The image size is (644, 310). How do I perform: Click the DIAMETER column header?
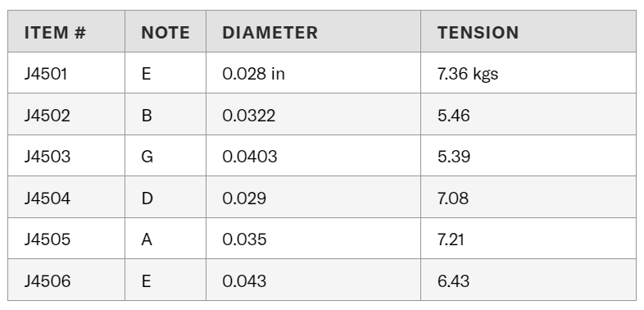coord(270,33)
